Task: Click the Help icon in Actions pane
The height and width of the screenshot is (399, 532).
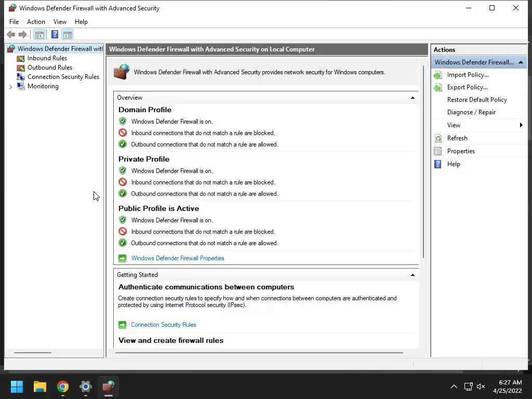Action: coord(438,164)
